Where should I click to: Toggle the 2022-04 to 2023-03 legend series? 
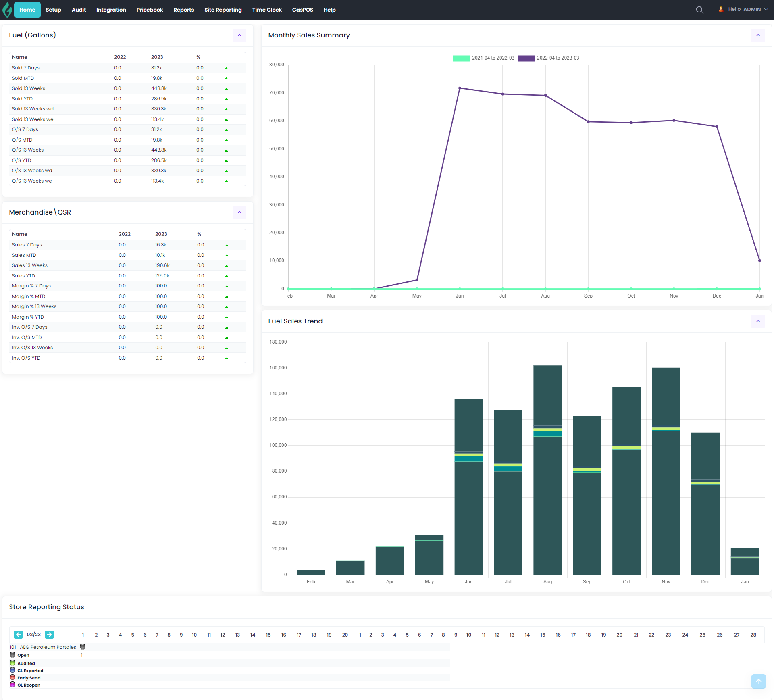548,58
